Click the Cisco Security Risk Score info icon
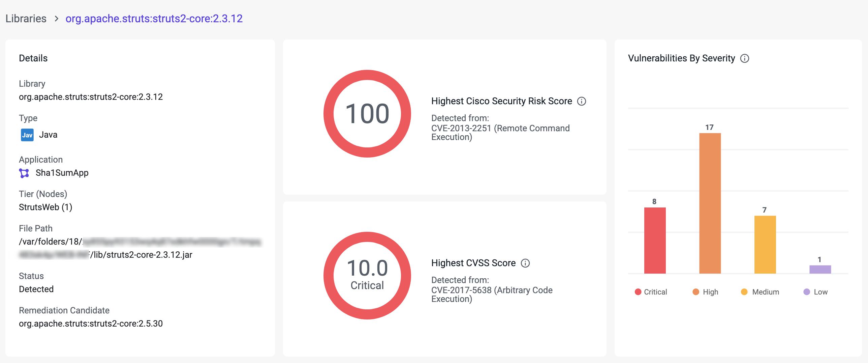Image resolution: width=868 pixels, height=363 pixels. click(582, 101)
